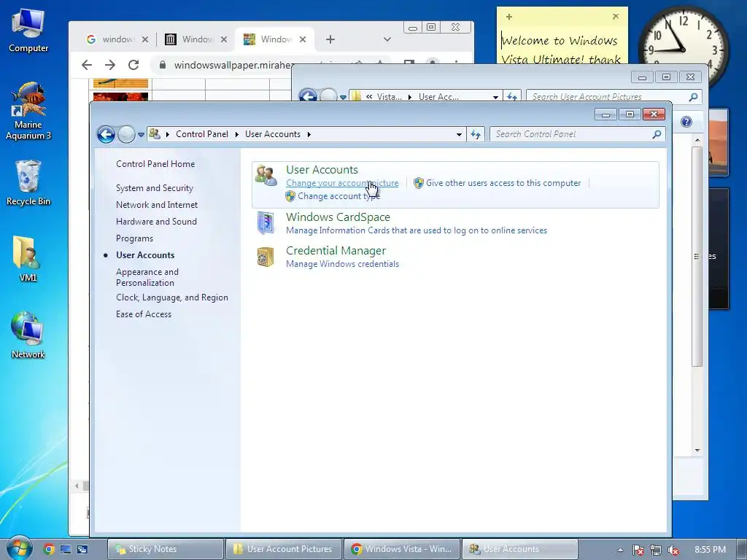Open the Computer desktop icon

pyautogui.click(x=28, y=31)
